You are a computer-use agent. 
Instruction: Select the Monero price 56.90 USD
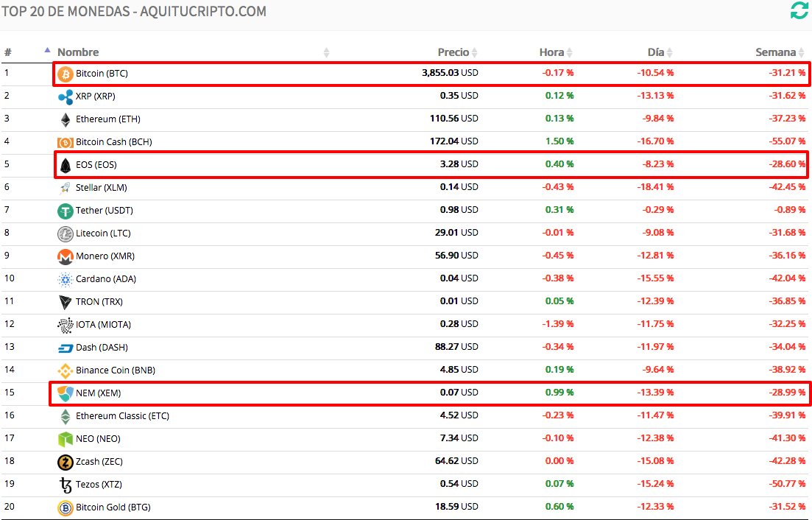coord(456,256)
